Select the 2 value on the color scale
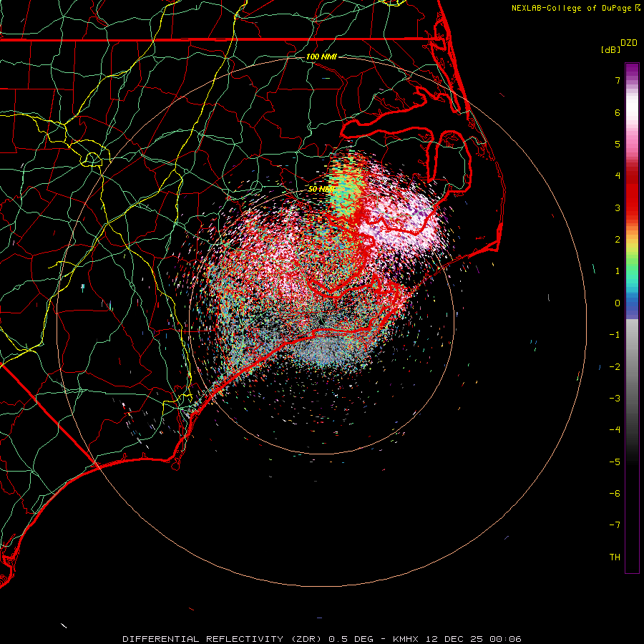 [x=618, y=240]
